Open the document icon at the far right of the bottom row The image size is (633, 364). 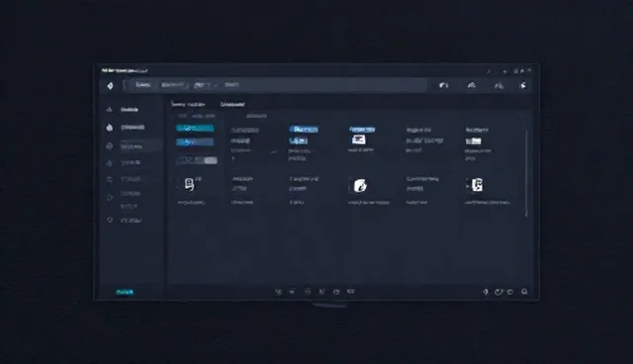(x=477, y=185)
